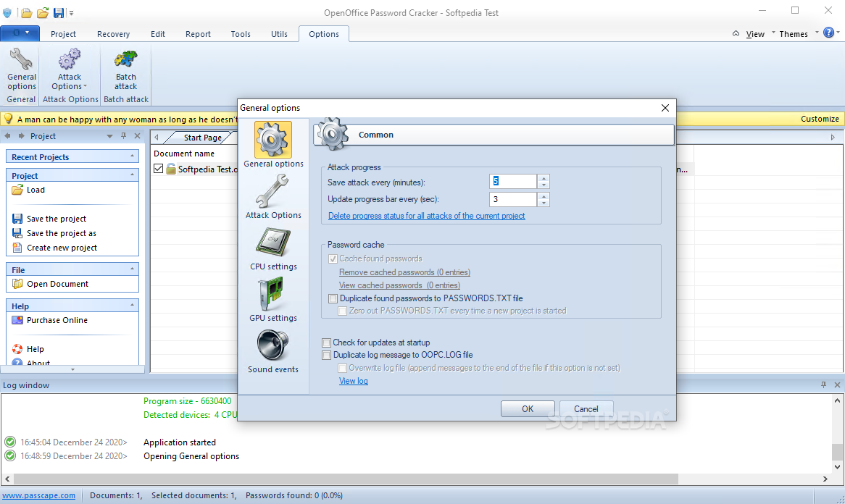Click the View log link
This screenshot has width=845, height=504.
[354, 381]
